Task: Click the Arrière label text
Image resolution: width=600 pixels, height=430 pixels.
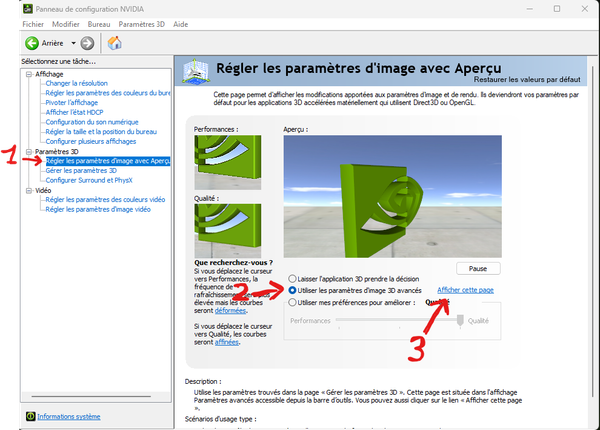Action: 52,43
